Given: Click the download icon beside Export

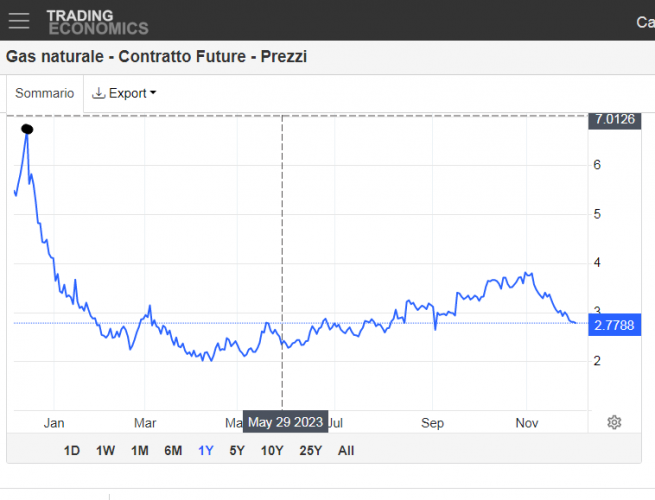Looking at the screenshot, I should [98, 93].
